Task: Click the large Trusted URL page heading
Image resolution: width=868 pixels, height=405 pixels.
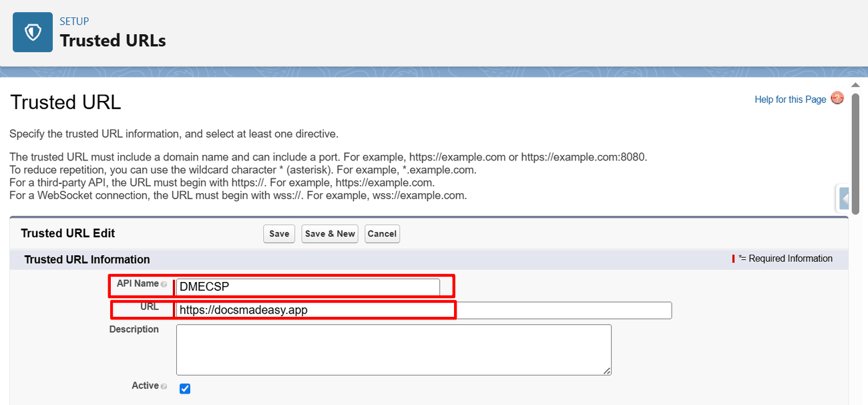Action: (65, 102)
